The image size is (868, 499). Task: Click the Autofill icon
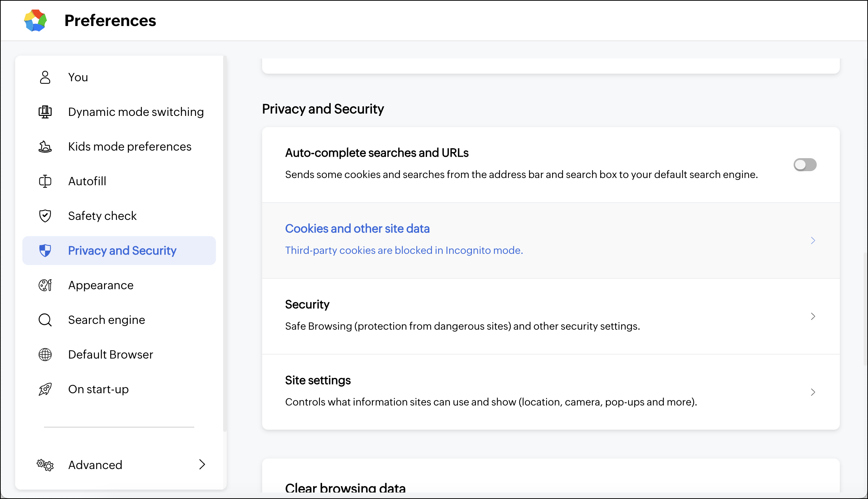click(x=45, y=181)
